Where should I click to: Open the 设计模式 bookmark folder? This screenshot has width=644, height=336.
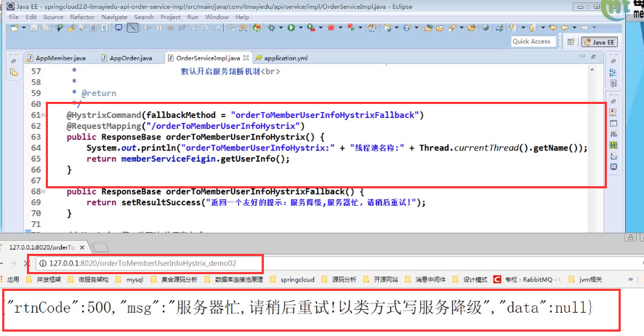[470, 279]
